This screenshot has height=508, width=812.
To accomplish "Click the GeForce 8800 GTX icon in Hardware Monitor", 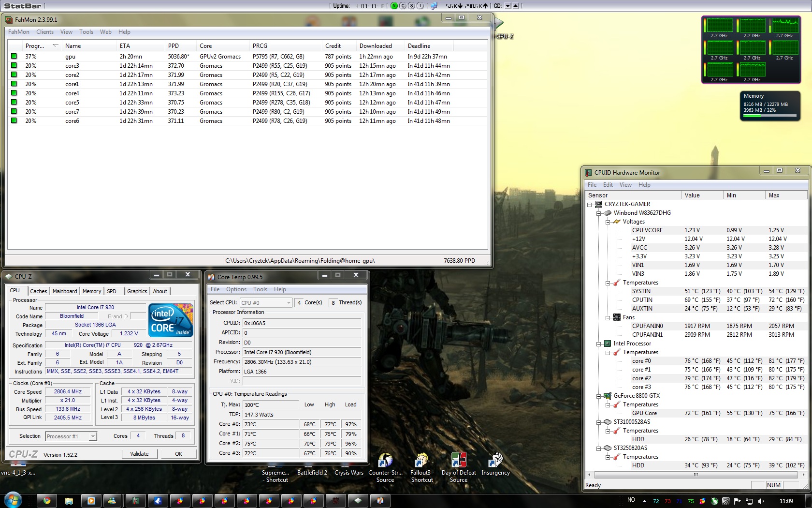I will pyautogui.click(x=608, y=396).
